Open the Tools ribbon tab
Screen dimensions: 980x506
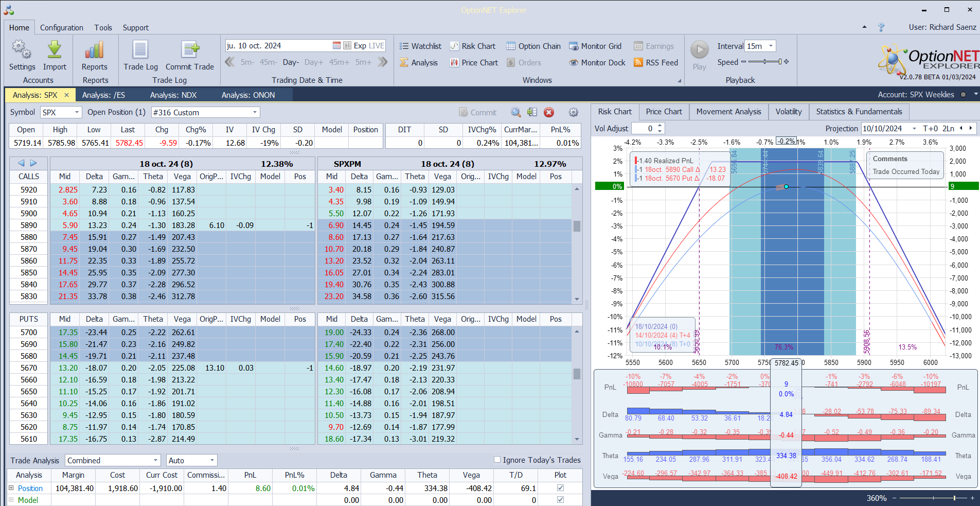(x=103, y=28)
